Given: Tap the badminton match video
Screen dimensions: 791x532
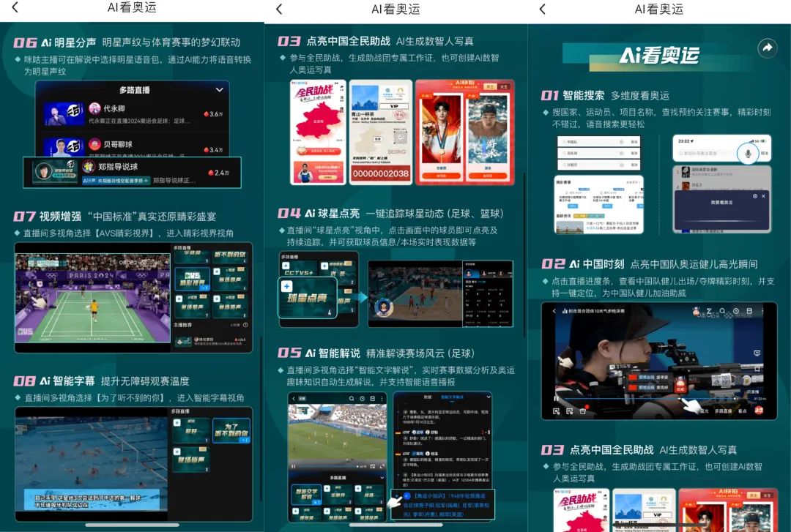Looking at the screenshot, I should click(93, 298).
